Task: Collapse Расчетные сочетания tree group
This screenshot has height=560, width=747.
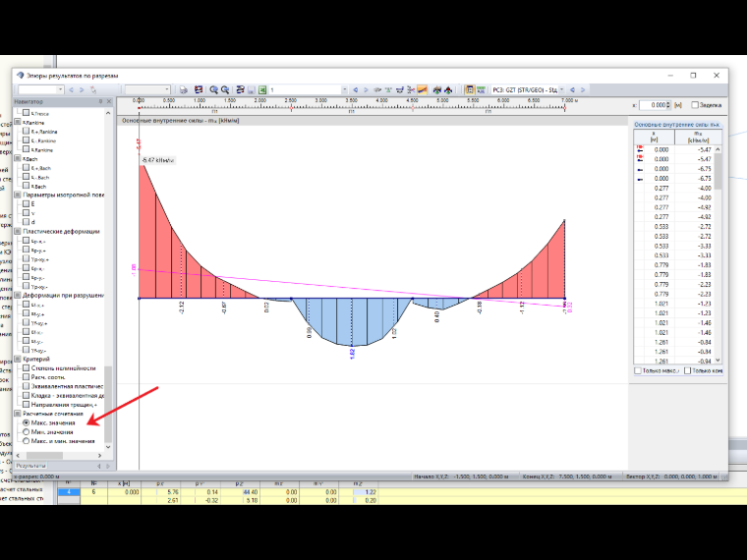Action: tap(18, 414)
